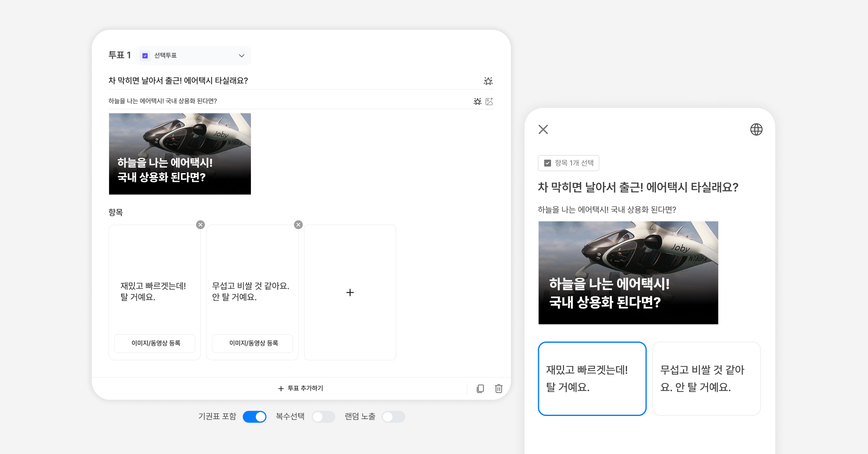Click the air taxi thumbnail in editor
The image size is (868, 454).
pyautogui.click(x=180, y=154)
